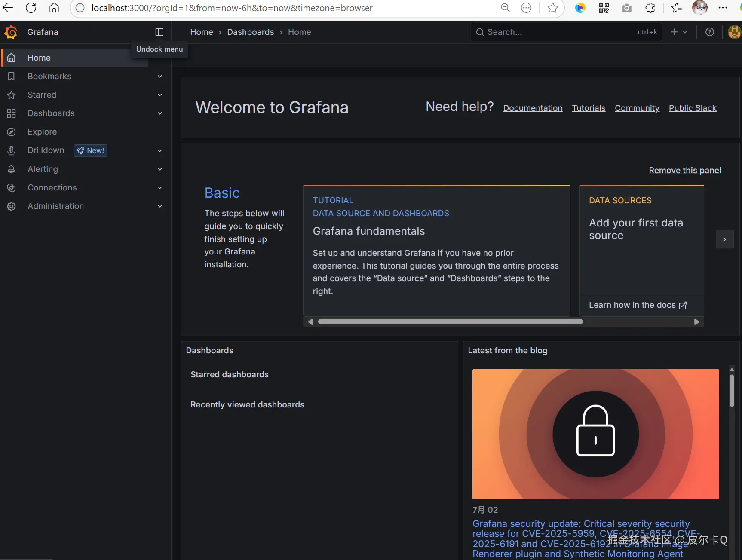Image resolution: width=742 pixels, height=560 pixels.
Task: Expand the Dashboards section chevron
Action: point(160,113)
